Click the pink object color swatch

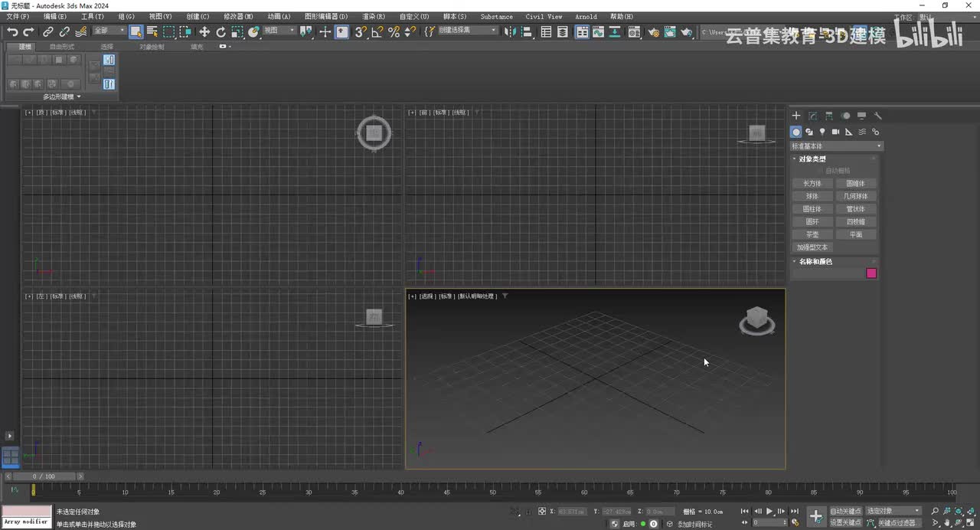(871, 273)
